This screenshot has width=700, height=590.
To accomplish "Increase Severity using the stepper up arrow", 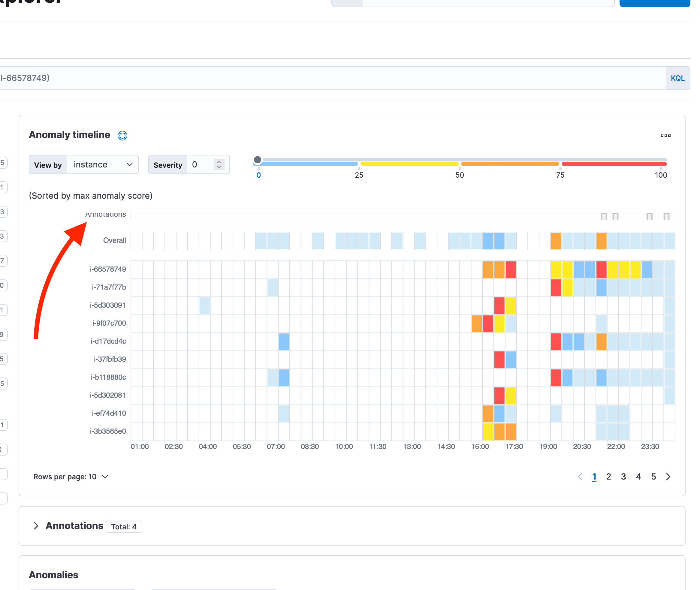I will coord(219,161).
